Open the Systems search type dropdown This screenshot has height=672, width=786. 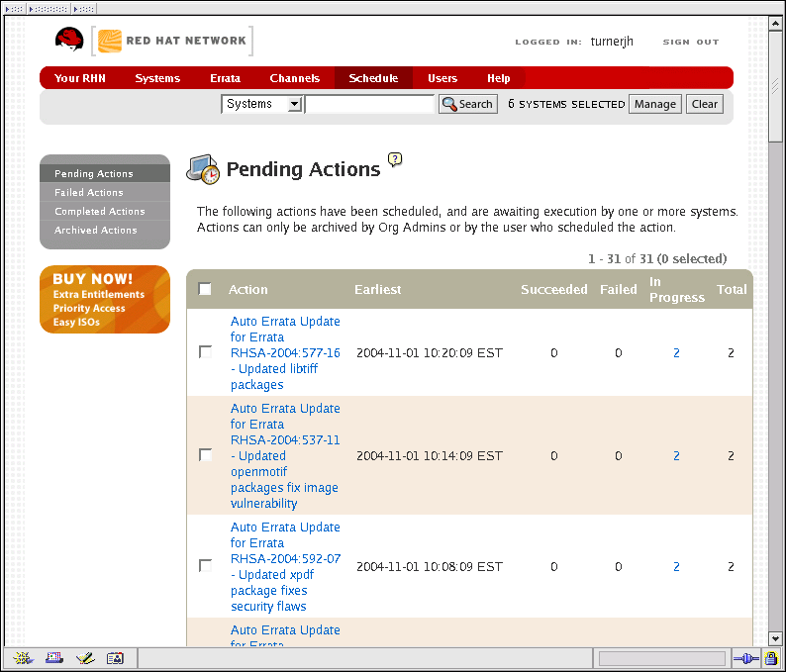(x=261, y=104)
